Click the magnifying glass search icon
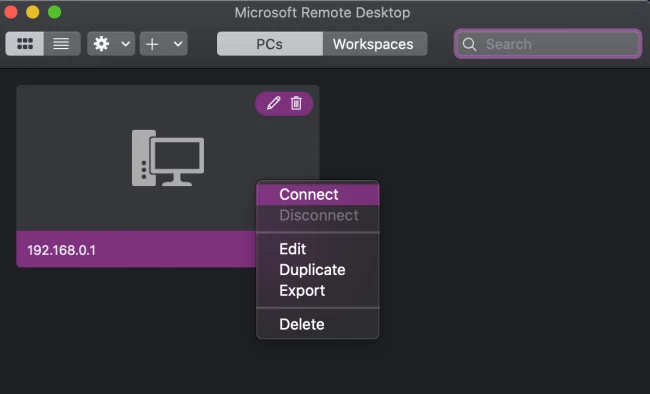Viewport: 650px width, 394px height. pos(469,44)
